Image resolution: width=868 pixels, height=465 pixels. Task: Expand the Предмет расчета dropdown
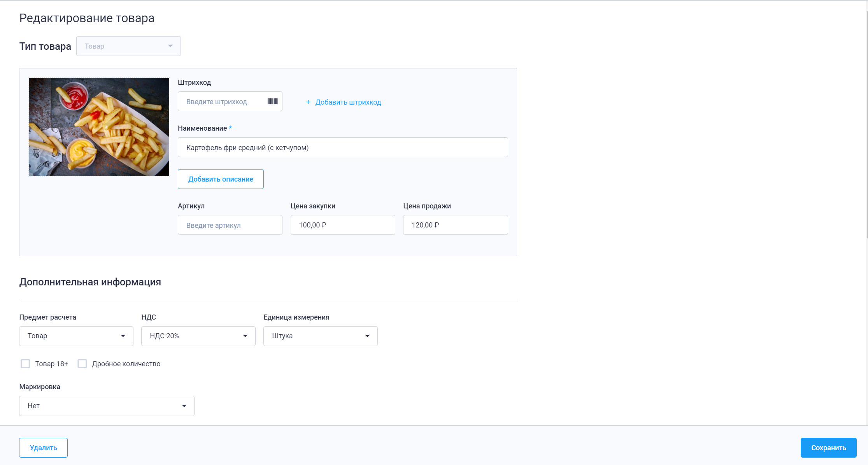coord(76,336)
